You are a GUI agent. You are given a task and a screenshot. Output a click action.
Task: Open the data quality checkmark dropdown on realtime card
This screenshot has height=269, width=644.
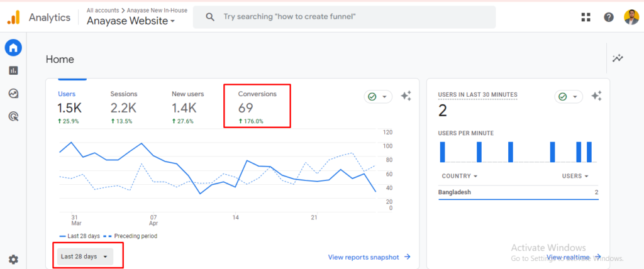click(568, 97)
